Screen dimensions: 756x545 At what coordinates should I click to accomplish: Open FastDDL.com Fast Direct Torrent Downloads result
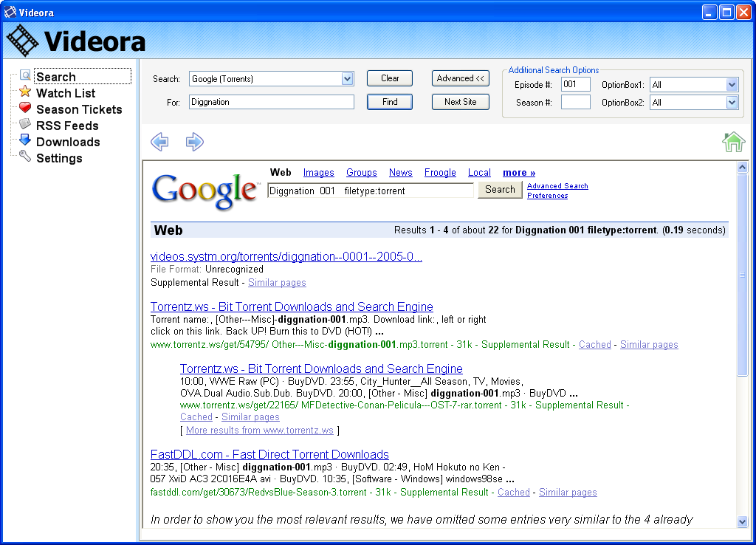[269, 454]
